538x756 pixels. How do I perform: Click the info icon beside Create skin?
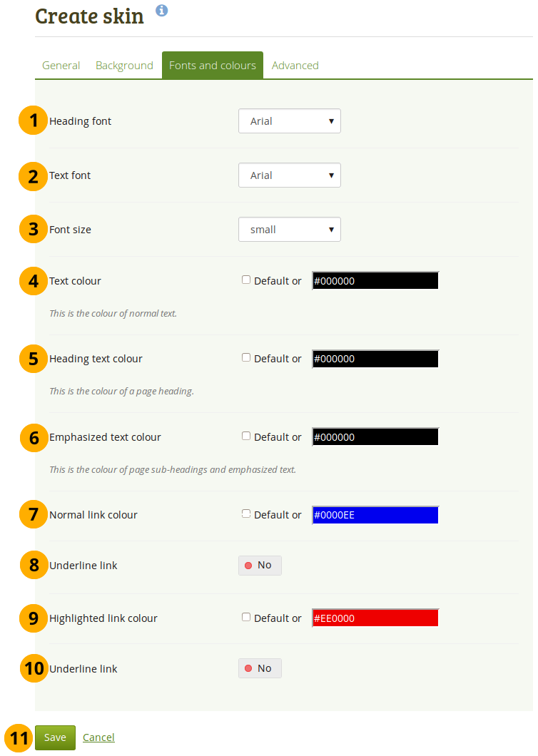pyautogui.click(x=162, y=11)
